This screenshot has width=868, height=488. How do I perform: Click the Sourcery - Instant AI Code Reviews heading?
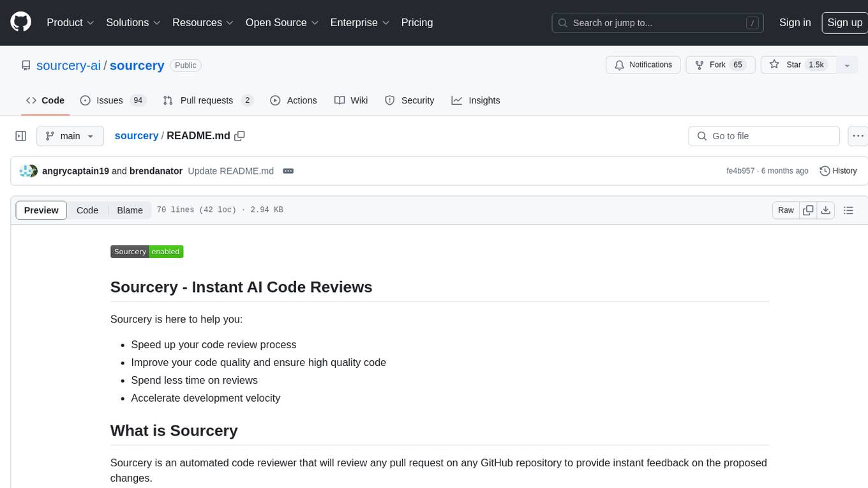tap(241, 287)
